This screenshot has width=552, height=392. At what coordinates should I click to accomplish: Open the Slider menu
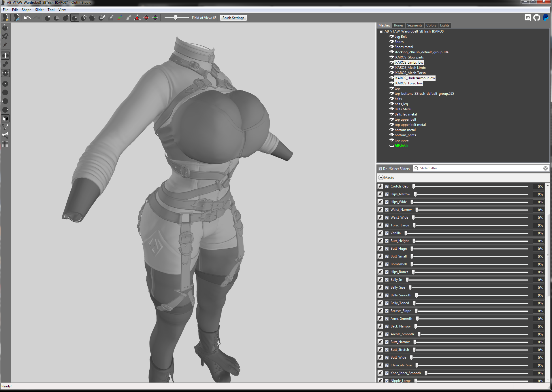[x=39, y=10]
